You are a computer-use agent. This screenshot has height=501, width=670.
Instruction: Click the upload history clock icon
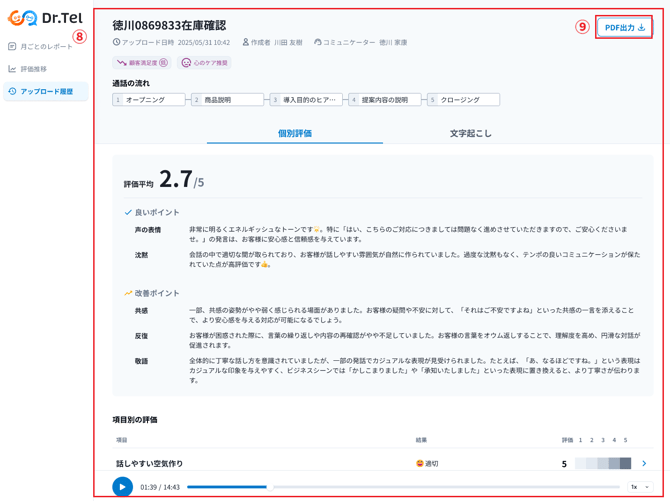(12, 91)
